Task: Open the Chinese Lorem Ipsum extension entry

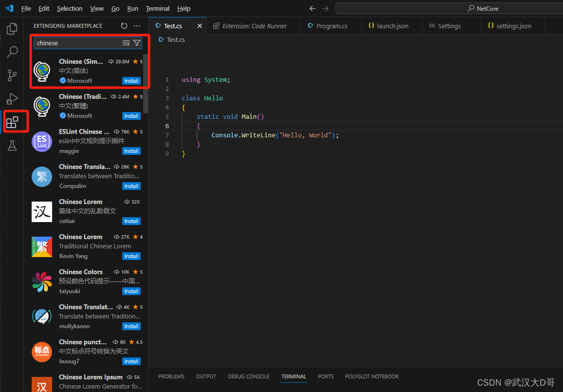Action: 86,382
